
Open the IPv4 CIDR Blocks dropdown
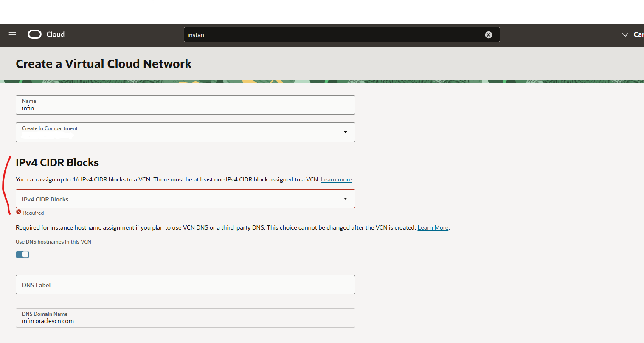pyautogui.click(x=186, y=199)
